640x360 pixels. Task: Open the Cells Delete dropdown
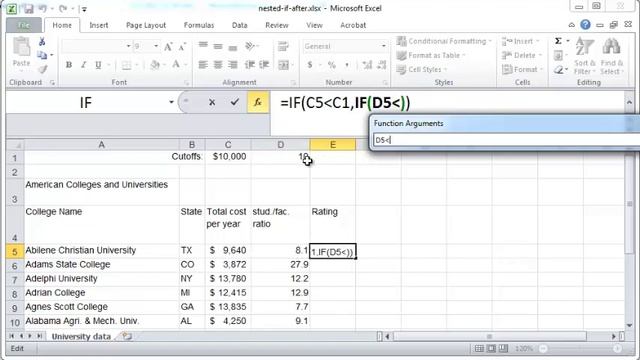pos(522,55)
